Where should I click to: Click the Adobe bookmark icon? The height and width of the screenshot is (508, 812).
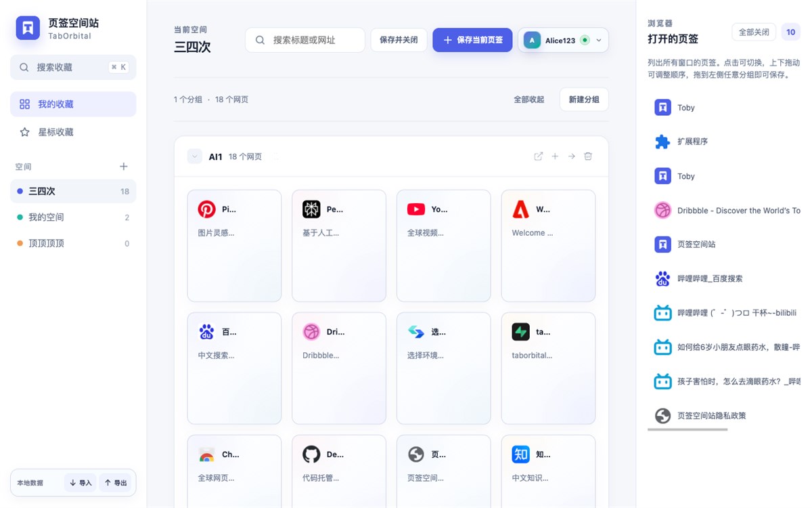pyautogui.click(x=520, y=209)
